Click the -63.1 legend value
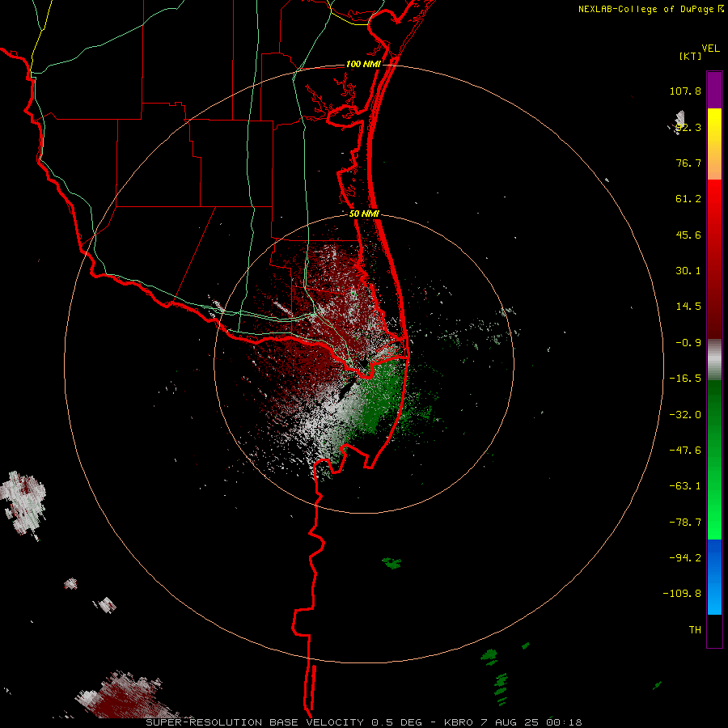This screenshot has height=728, width=728. tap(685, 486)
